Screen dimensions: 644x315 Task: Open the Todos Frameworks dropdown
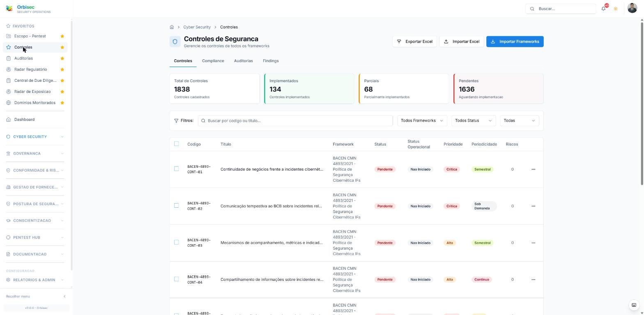click(x=422, y=121)
